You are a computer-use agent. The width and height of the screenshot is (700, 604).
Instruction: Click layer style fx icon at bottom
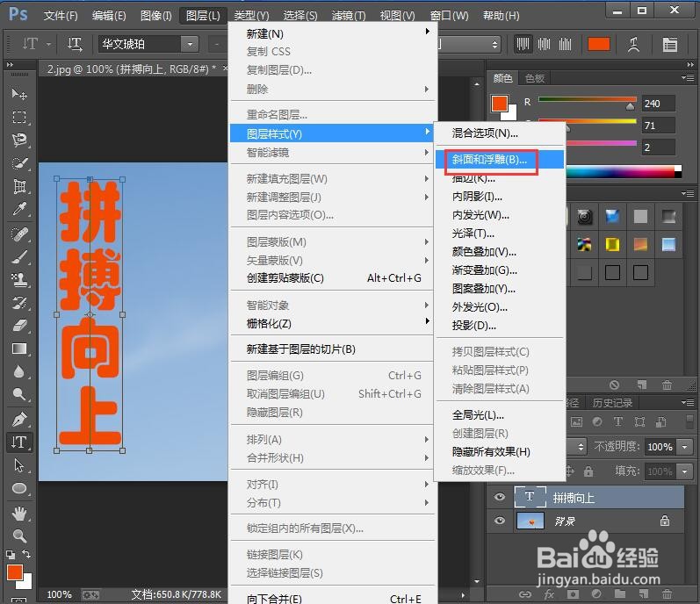pos(549,594)
